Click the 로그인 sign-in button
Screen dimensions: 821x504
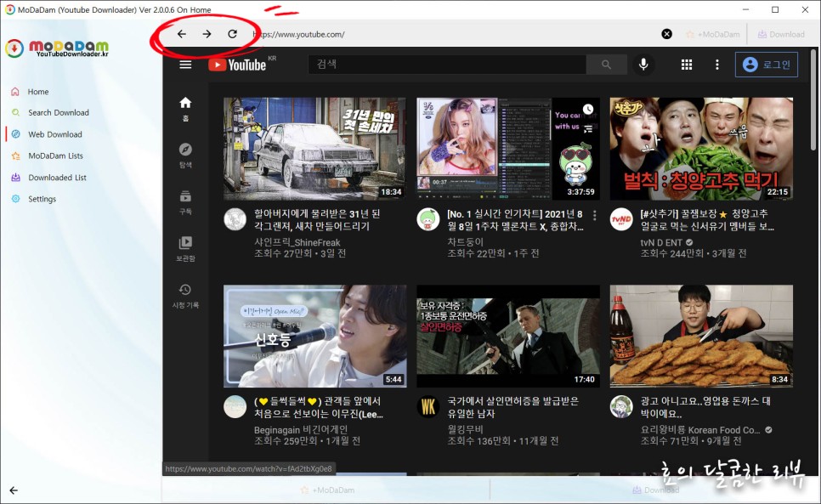point(766,64)
